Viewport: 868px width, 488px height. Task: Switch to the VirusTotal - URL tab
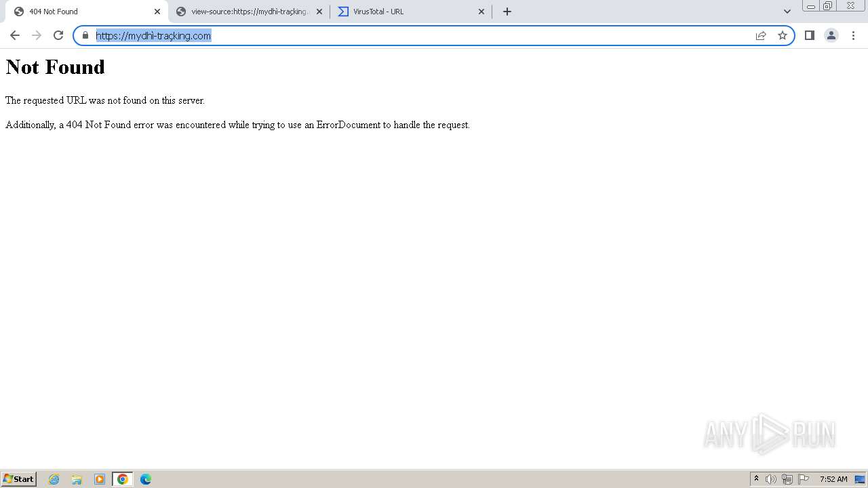[x=412, y=12]
